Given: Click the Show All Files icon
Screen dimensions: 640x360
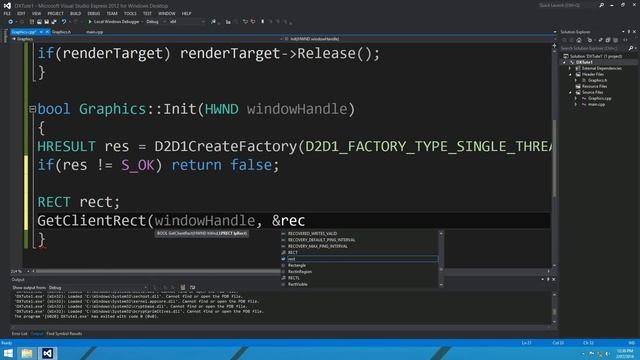Looking at the screenshot, I should (x=615, y=40).
